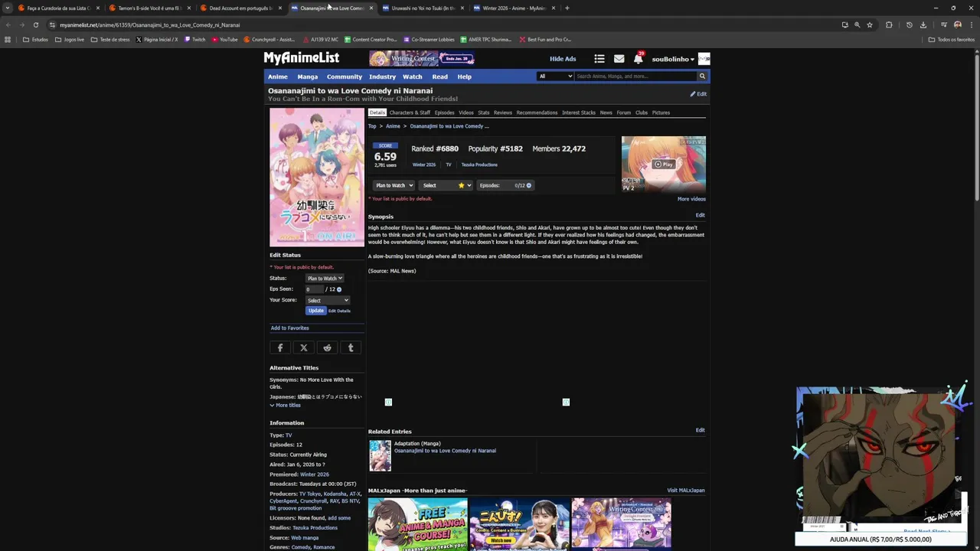Screen dimensions: 980x551
Task: Open the notifications bell icon
Action: pyautogui.click(x=638, y=59)
